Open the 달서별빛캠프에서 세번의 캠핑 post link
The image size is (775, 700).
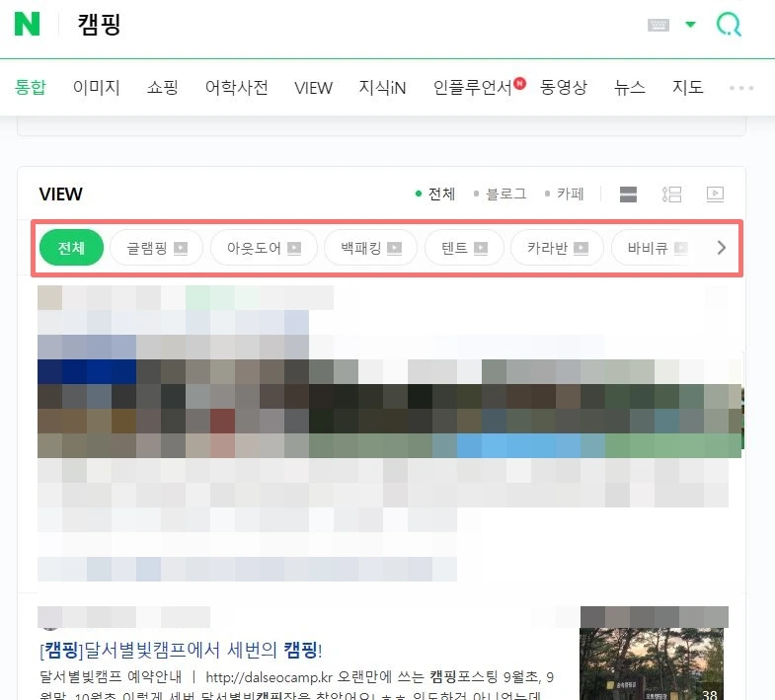[181, 650]
